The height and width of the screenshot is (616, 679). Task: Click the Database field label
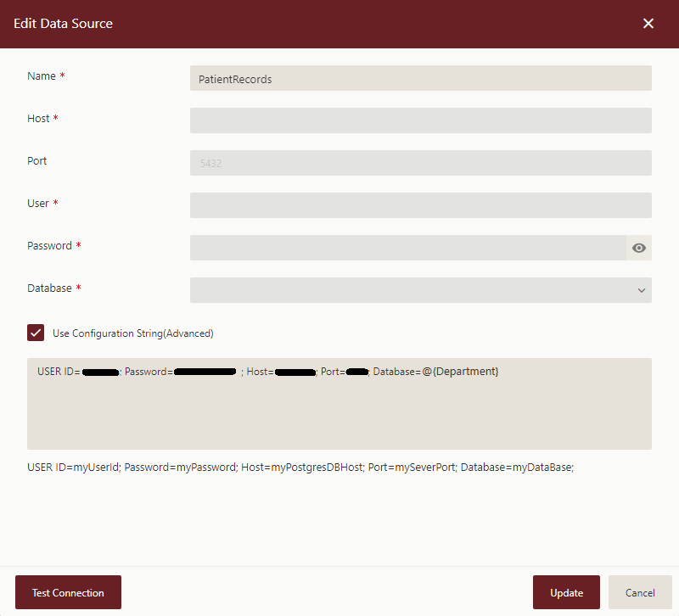click(49, 288)
